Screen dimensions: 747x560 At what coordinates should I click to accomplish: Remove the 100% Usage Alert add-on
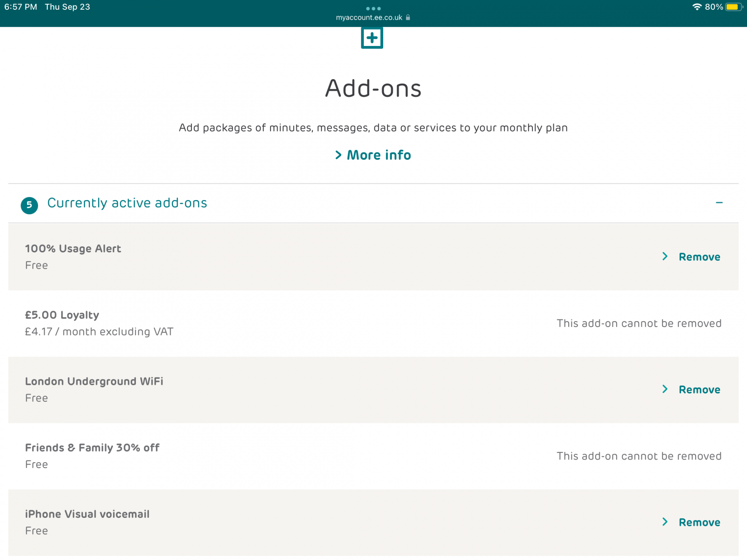(699, 257)
